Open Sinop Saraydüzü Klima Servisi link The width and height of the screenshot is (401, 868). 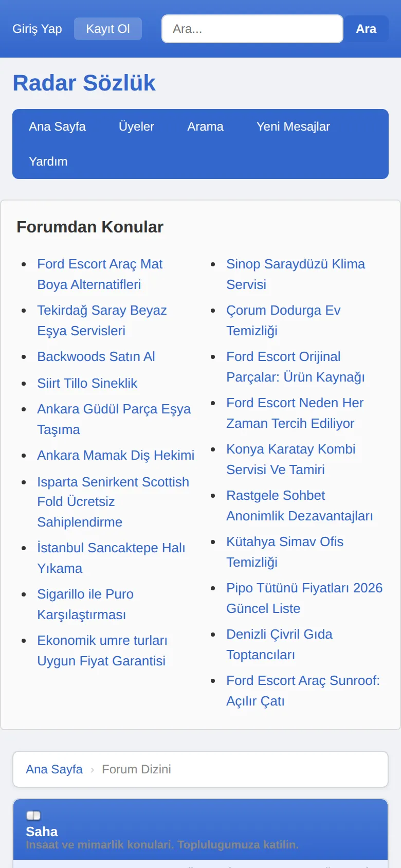click(296, 274)
